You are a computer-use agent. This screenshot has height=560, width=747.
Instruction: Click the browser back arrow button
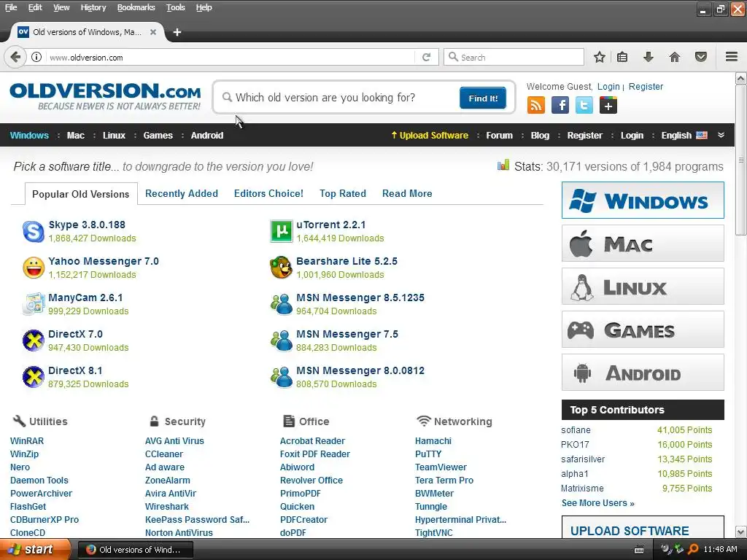point(15,57)
